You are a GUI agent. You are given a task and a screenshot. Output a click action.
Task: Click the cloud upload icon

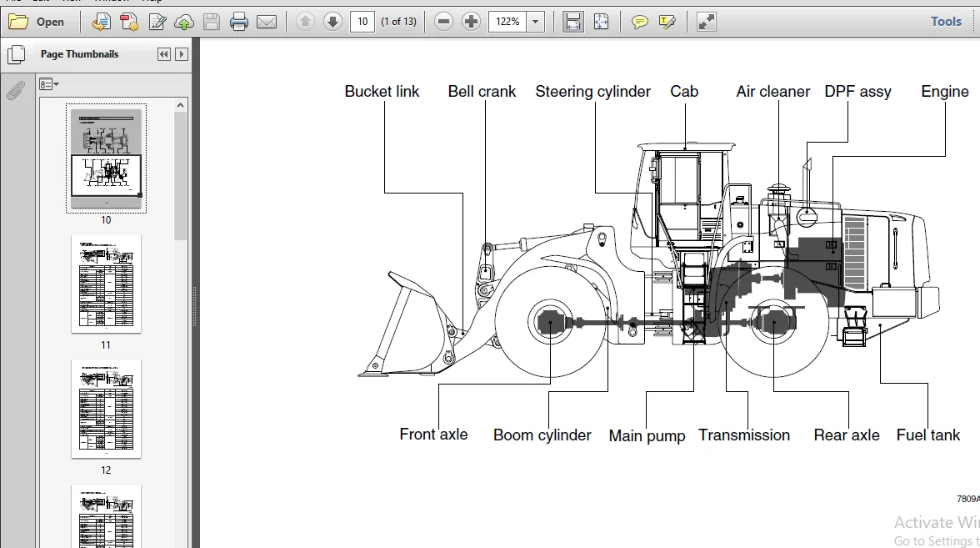(x=184, y=22)
